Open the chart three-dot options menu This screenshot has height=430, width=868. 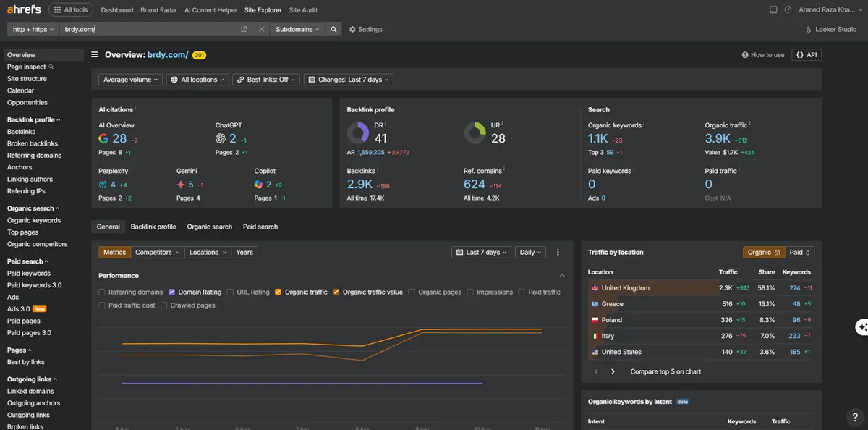pos(558,253)
